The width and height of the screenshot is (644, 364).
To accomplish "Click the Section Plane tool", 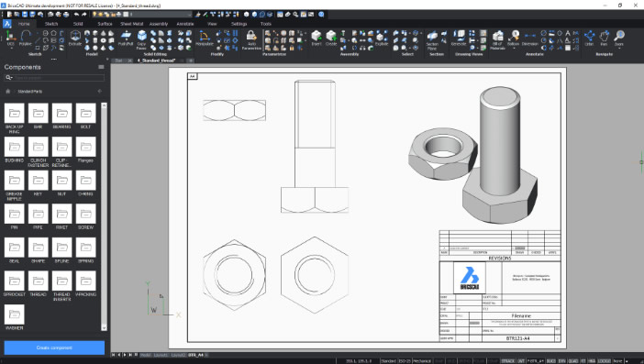I will pos(432,40).
